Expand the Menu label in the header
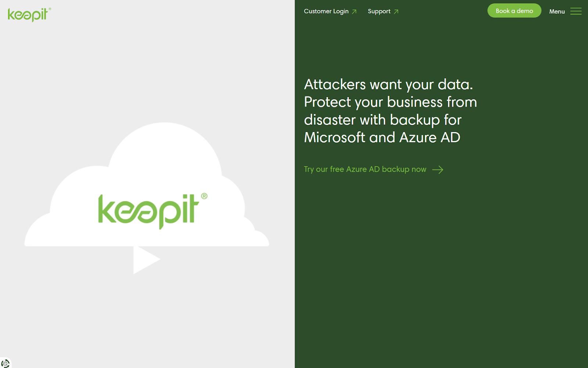Viewport: 588px width, 368px height. pos(557,11)
